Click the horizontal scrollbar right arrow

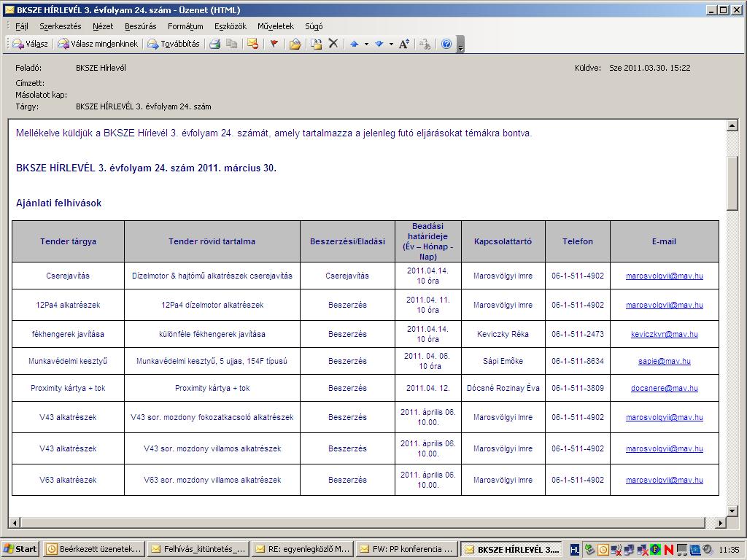click(720, 523)
